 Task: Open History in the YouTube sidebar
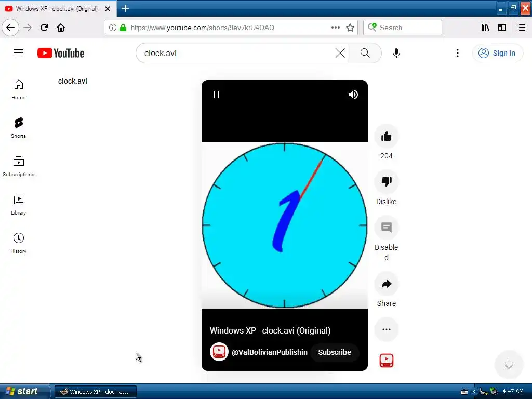coord(18,243)
